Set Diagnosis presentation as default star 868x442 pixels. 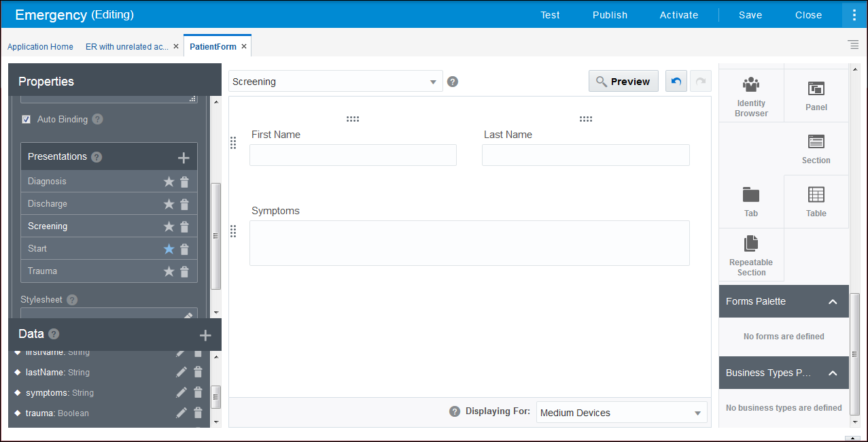point(169,182)
